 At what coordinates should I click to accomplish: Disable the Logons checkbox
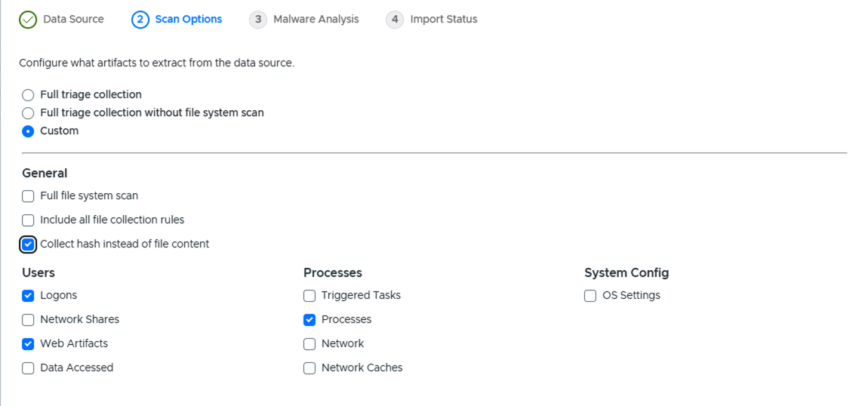(28, 296)
